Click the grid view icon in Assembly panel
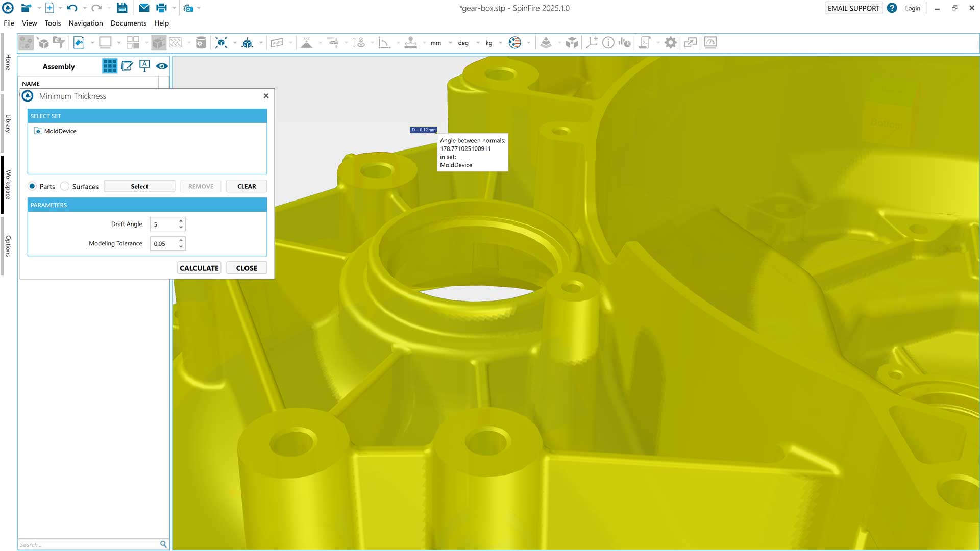980x551 pixels. (109, 66)
